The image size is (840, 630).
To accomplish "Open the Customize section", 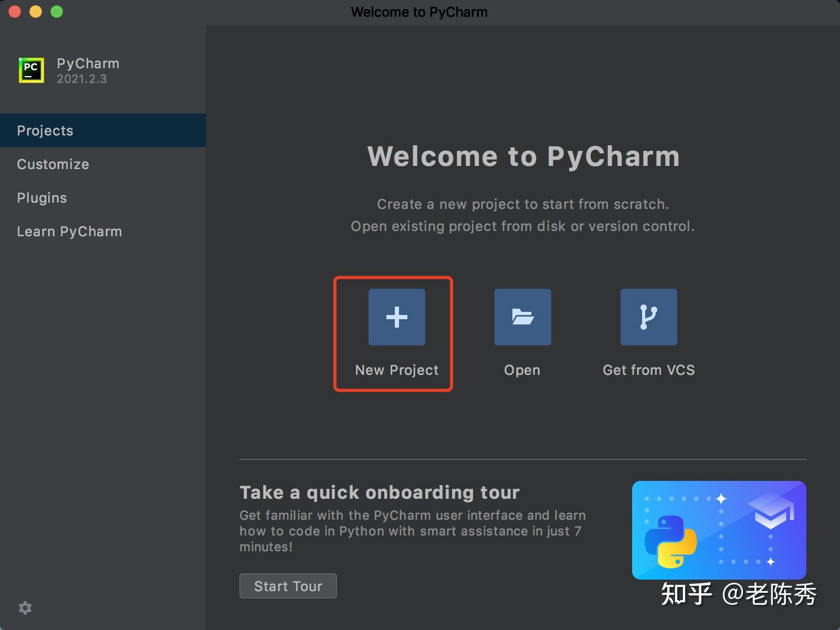I will point(52,164).
